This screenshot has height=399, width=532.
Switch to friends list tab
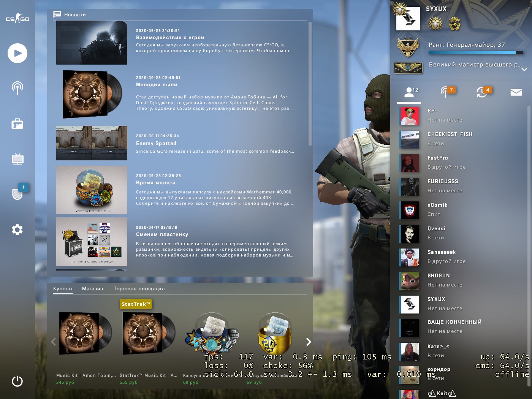tap(409, 92)
